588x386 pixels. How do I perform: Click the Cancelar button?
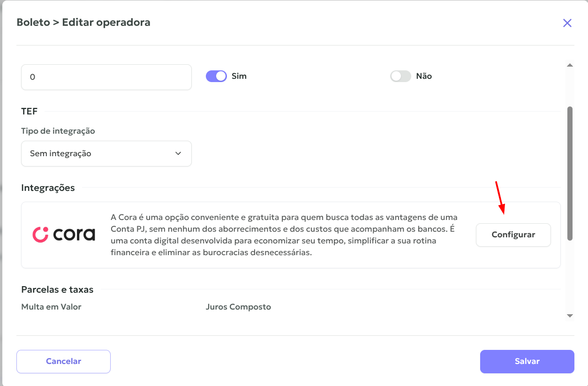click(x=63, y=361)
